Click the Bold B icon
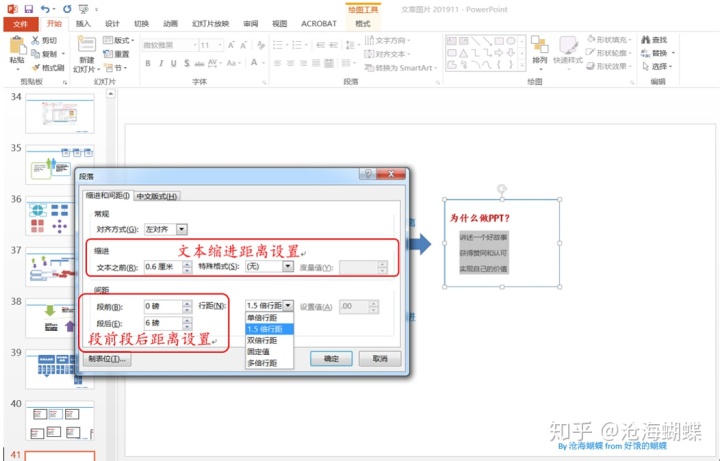This screenshot has width=720, height=461. click(x=148, y=63)
